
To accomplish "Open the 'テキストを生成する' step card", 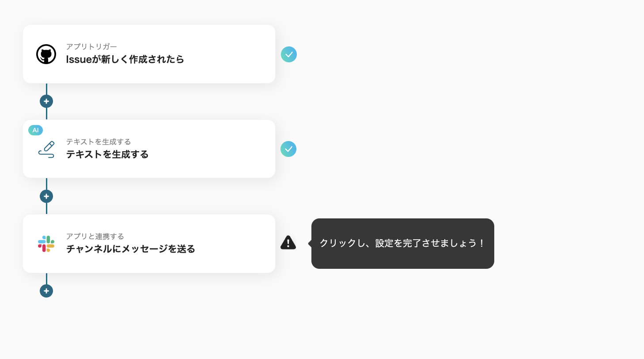I will tap(149, 149).
